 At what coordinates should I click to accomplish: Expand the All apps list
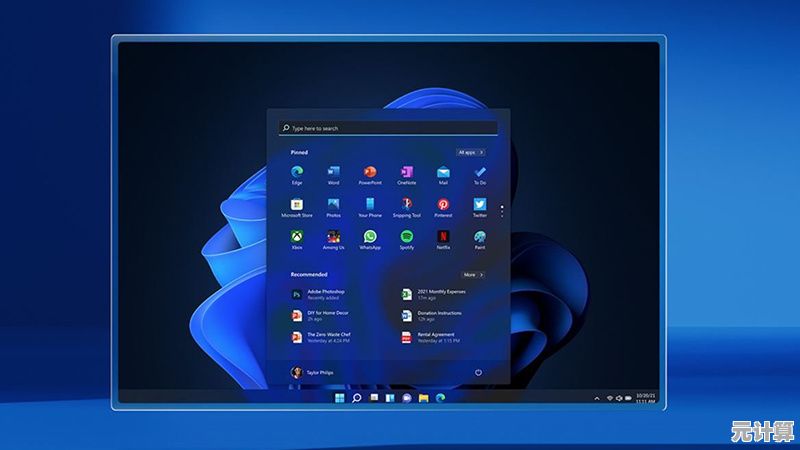(470, 152)
